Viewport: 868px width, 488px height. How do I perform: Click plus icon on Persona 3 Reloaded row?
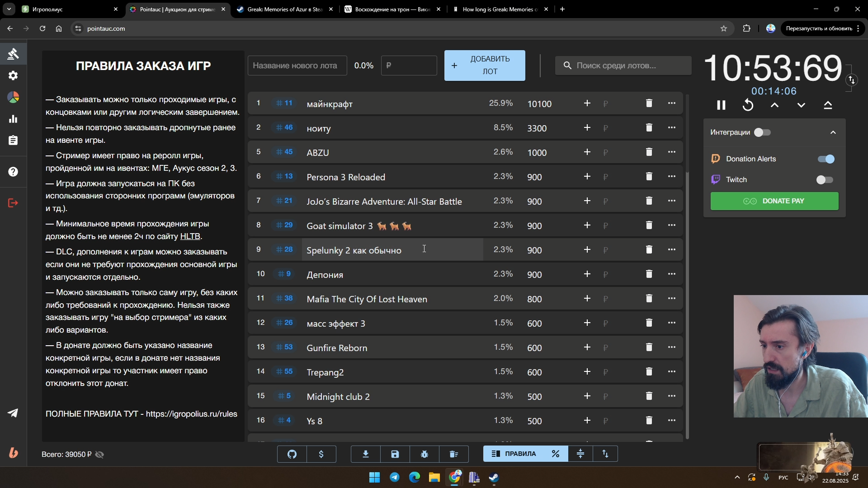(x=587, y=177)
